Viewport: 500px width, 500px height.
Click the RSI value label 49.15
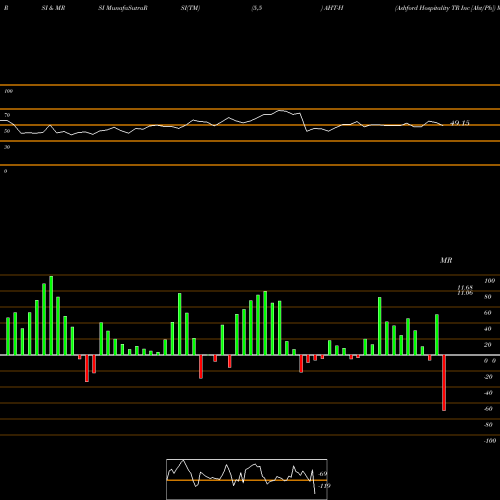(x=460, y=123)
